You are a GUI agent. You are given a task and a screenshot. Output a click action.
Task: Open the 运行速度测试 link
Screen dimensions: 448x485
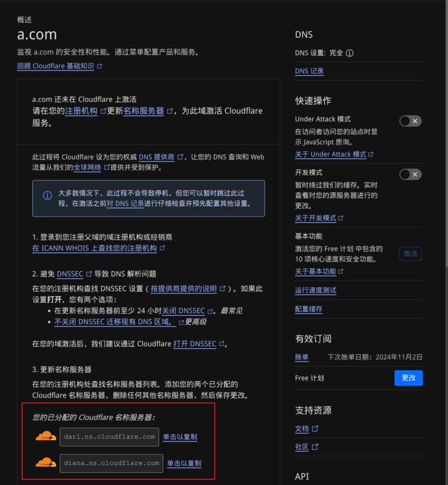point(315,290)
